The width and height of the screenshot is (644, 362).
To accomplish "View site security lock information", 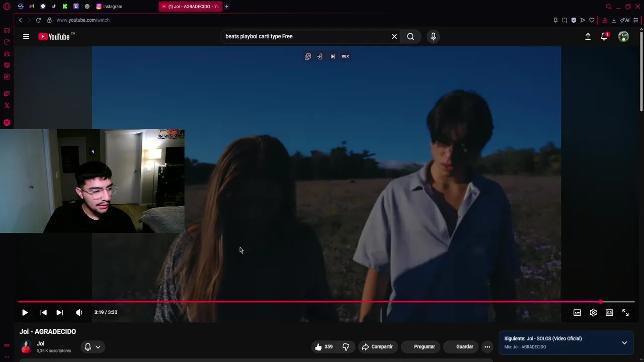I will [49, 20].
